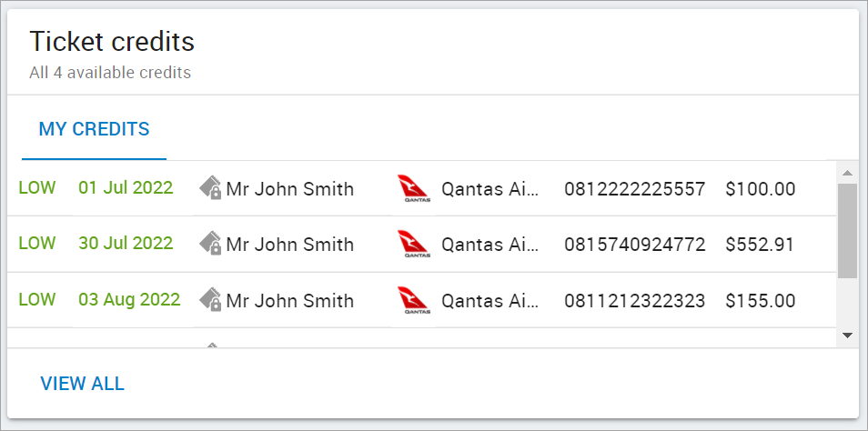Select ticket number 0811212322323

tap(635, 300)
